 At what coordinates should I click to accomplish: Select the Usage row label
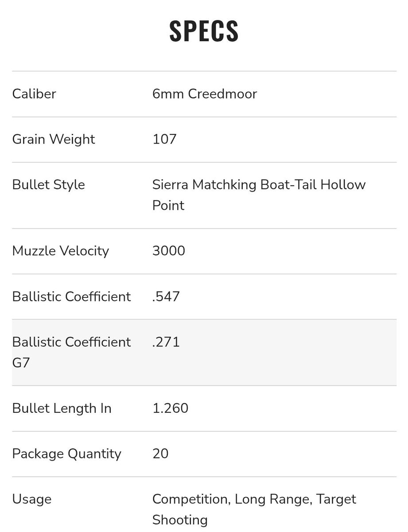pos(32,499)
